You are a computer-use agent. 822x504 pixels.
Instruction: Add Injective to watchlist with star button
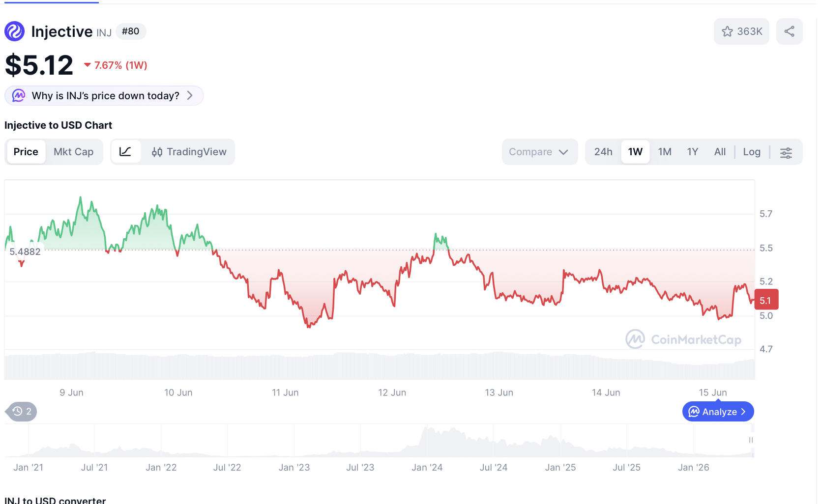[741, 31]
